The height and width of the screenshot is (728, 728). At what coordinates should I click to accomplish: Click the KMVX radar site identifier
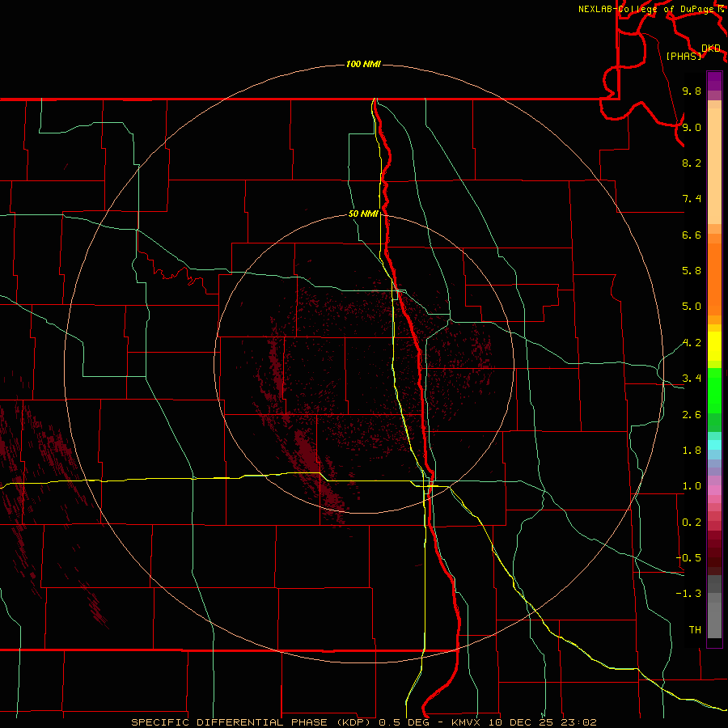pyautogui.click(x=466, y=722)
